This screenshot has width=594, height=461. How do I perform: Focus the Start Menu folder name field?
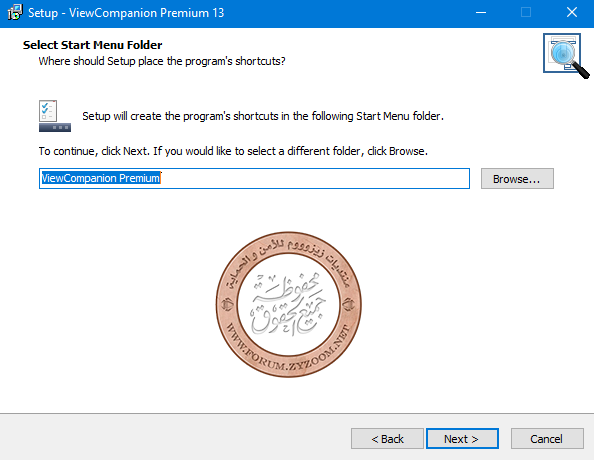(x=254, y=178)
